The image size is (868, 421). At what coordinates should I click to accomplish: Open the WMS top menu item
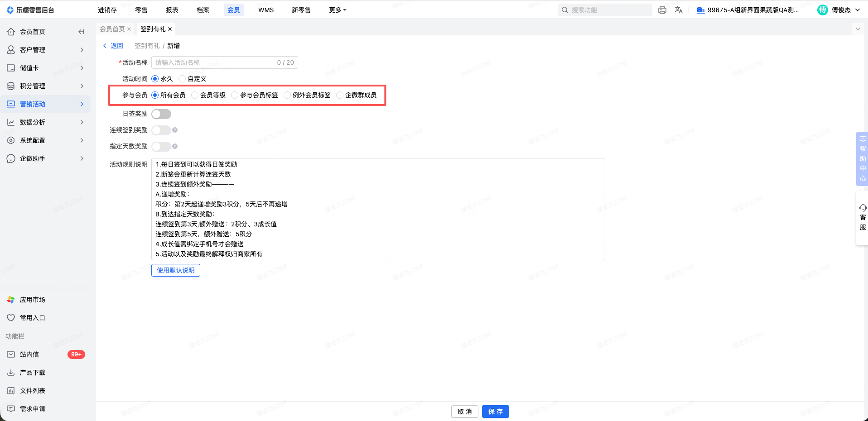click(x=266, y=10)
